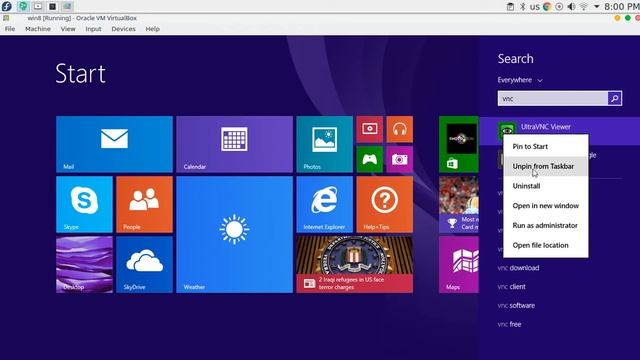640x360 pixels.
Task: Select Run as administrator
Action: click(x=546, y=225)
